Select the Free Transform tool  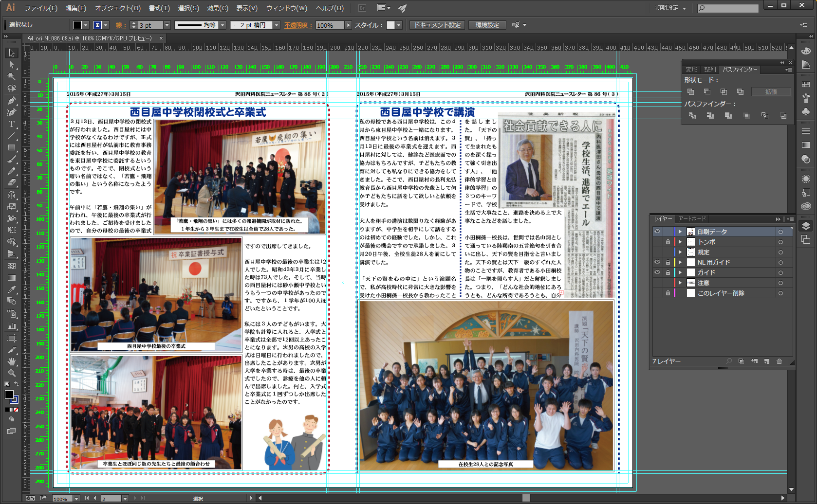pyautogui.click(x=12, y=230)
